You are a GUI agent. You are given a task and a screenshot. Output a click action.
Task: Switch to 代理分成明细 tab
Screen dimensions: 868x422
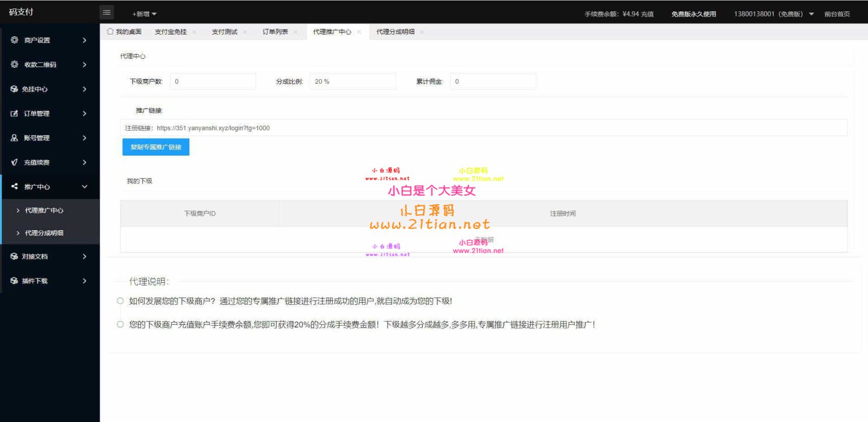[396, 32]
